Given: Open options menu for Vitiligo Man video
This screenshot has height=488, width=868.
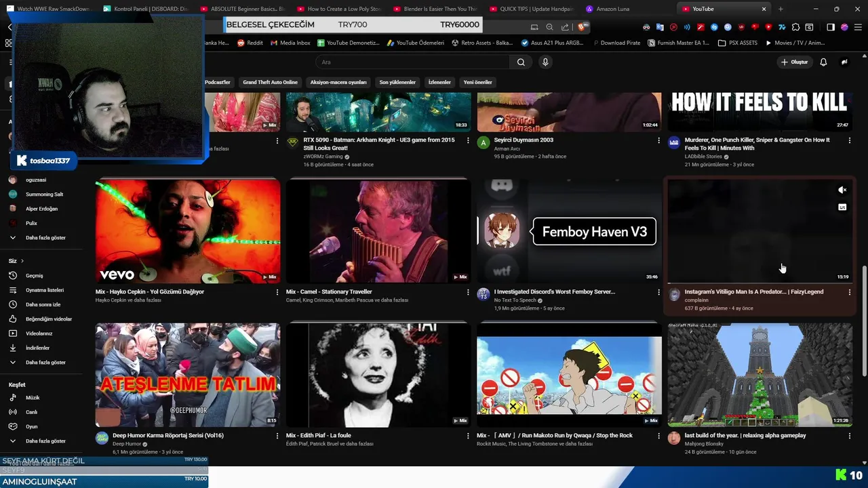Looking at the screenshot, I should click(x=849, y=292).
